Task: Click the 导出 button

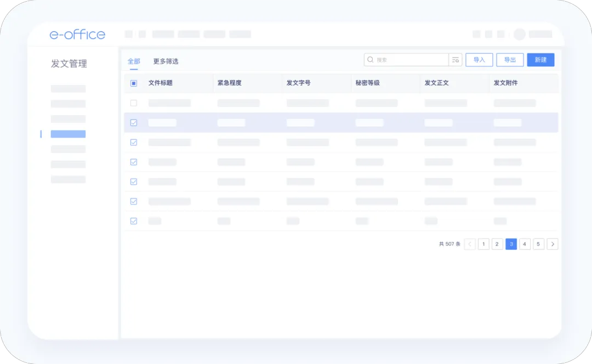Action: click(510, 60)
